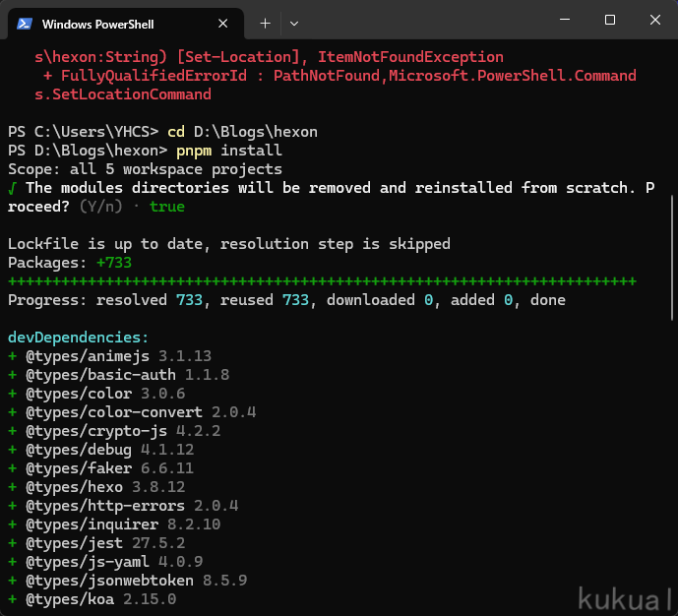
Task: Open a new terminal tab with plus button
Action: point(265,24)
